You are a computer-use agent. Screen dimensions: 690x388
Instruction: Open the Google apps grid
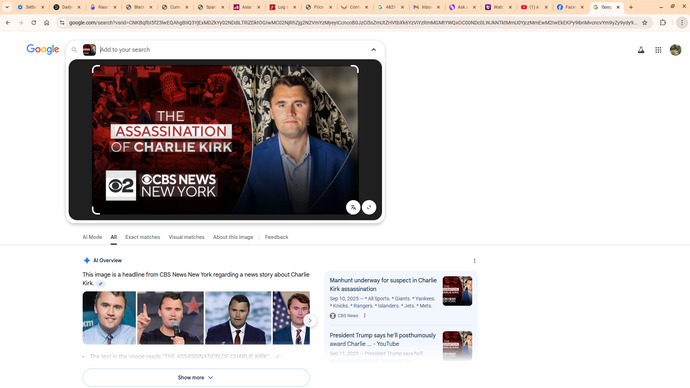[x=658, y=50]
